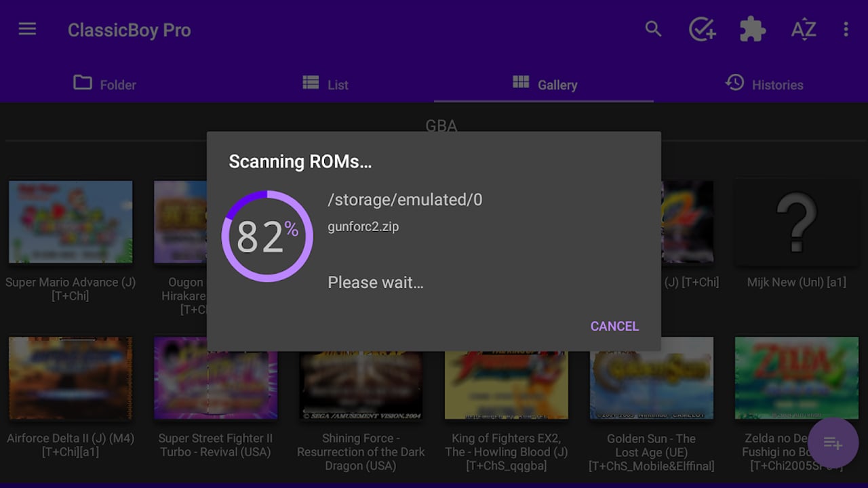
Task: Tap the search magnifier icon
Action: (x=653, y=29)
